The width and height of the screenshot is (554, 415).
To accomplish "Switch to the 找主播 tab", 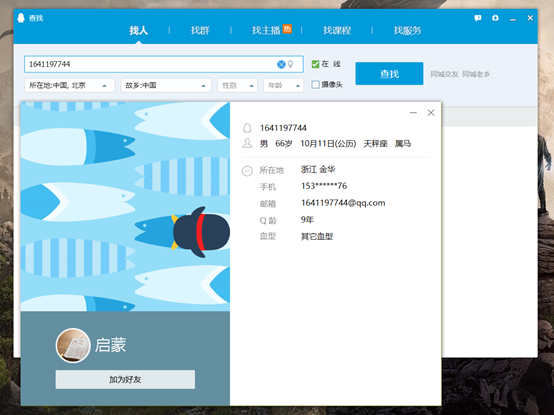I will tap(266, 30).
